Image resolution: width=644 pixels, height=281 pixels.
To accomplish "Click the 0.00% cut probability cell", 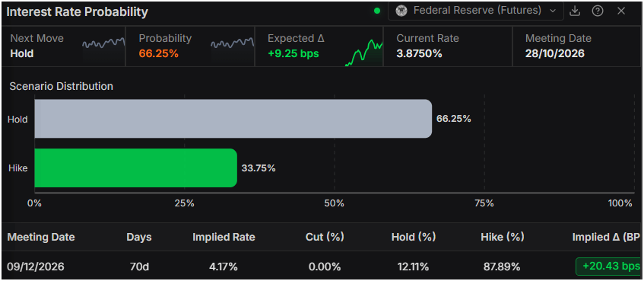I will (x=325, y=267).
